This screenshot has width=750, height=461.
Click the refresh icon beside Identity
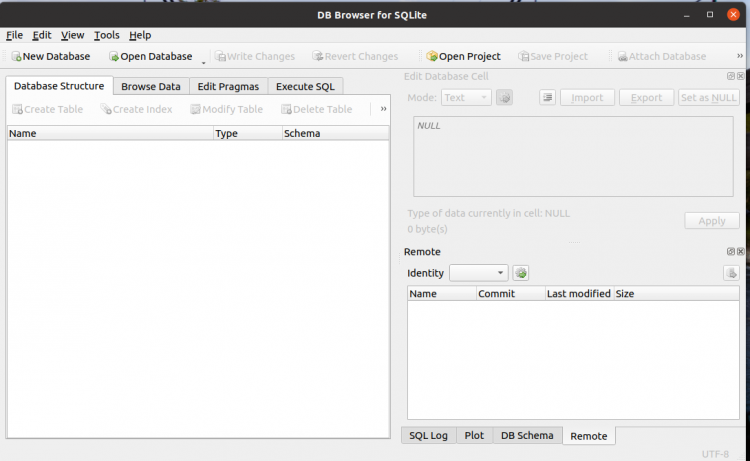(521, 273)
